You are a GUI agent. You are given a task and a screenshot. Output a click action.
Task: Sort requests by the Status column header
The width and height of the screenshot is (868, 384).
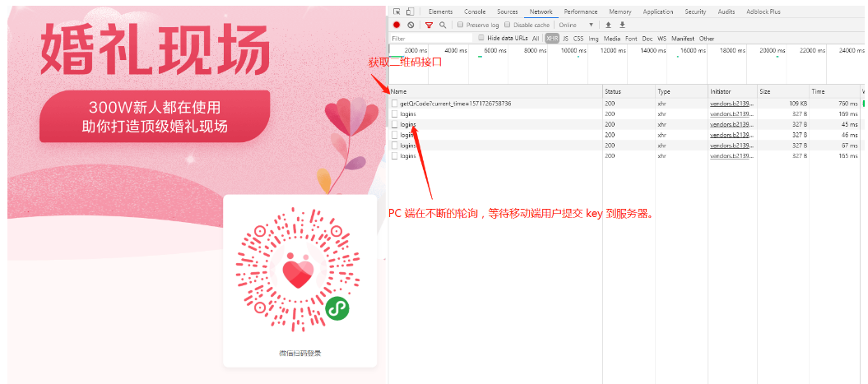(629, 91)
